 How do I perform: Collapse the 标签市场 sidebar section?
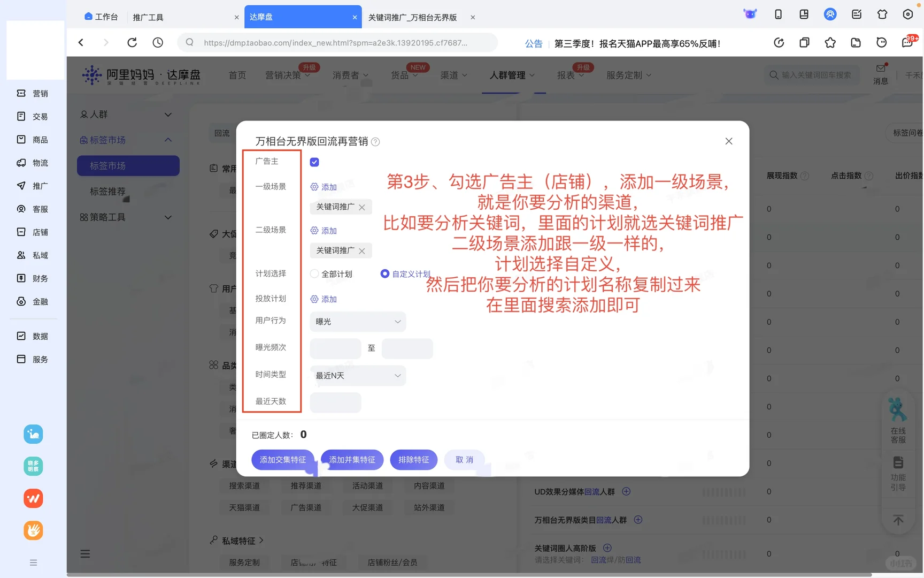pyautogui.click(x=168, y=140)
